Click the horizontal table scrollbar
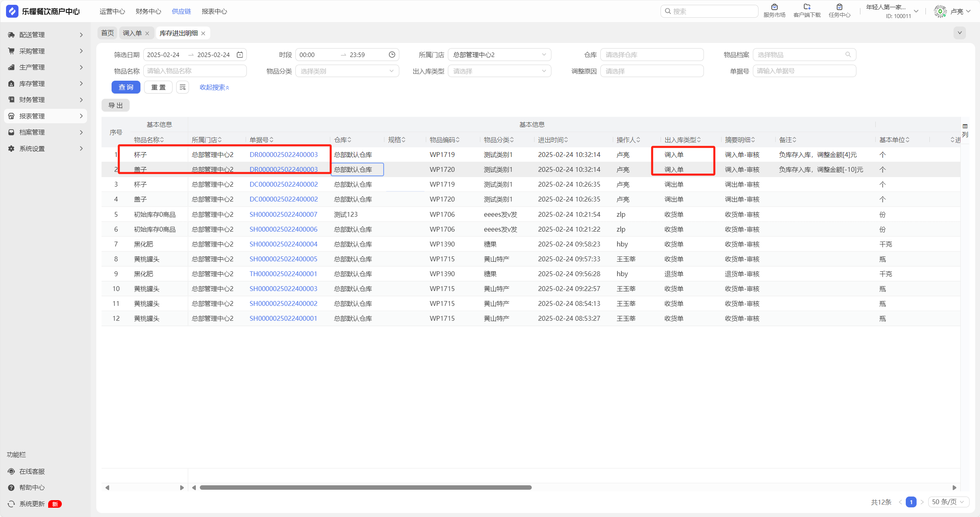This screenshot has height=517, width=980. pos(365,487)
